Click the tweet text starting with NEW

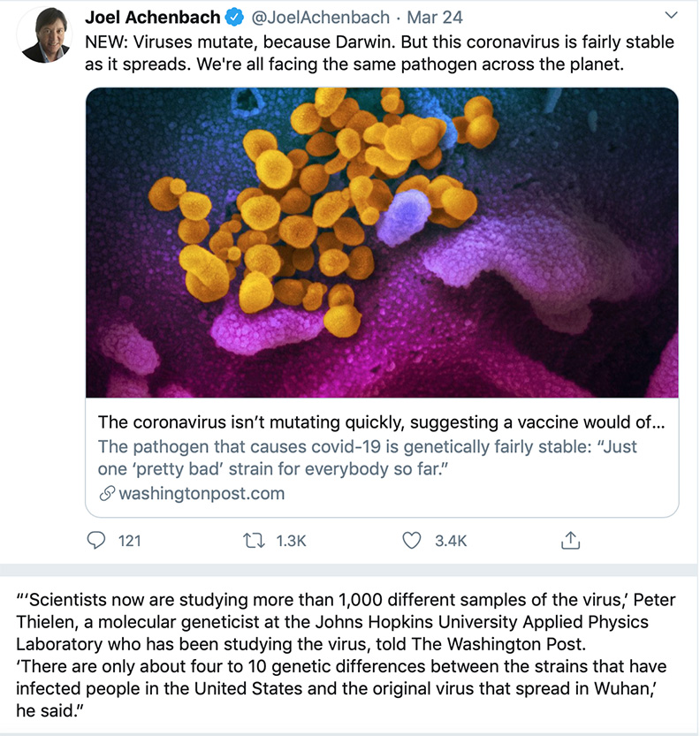click(379, 53)
